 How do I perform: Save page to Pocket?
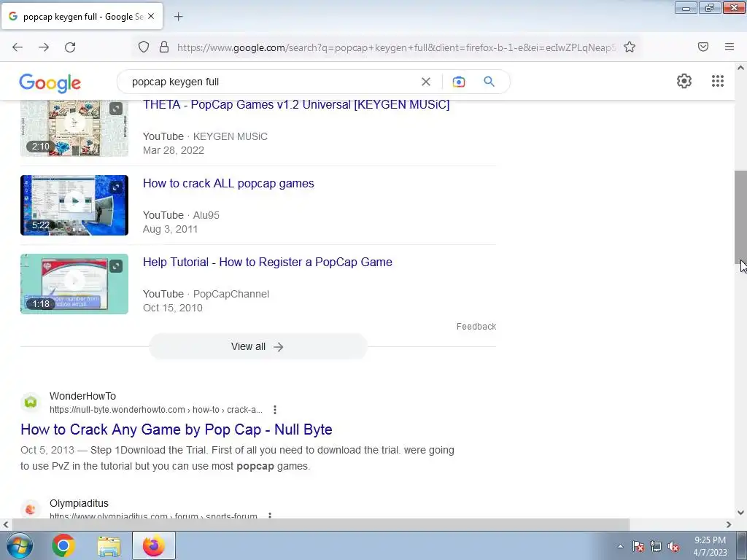click(703, 47)
